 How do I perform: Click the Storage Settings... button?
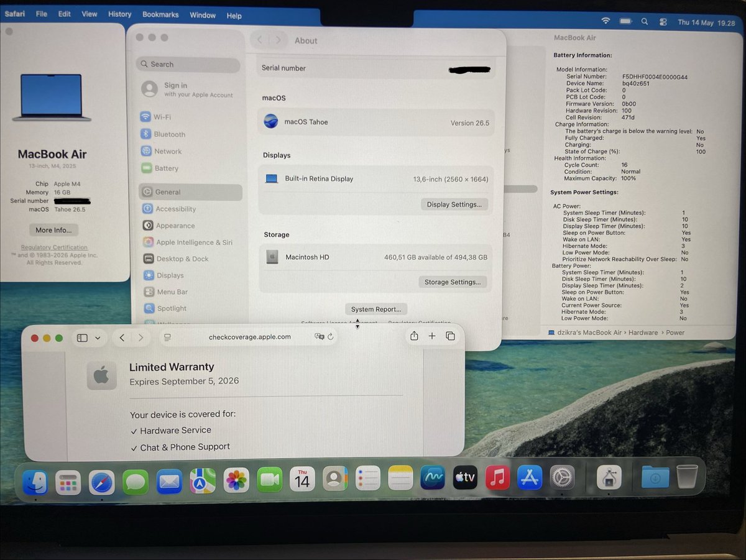(453, 282)
